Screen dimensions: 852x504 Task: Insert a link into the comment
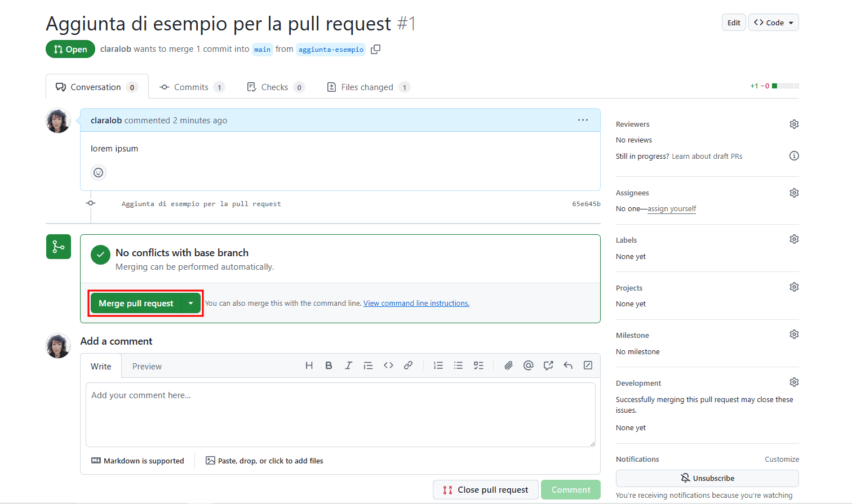(x=408, y=365)
